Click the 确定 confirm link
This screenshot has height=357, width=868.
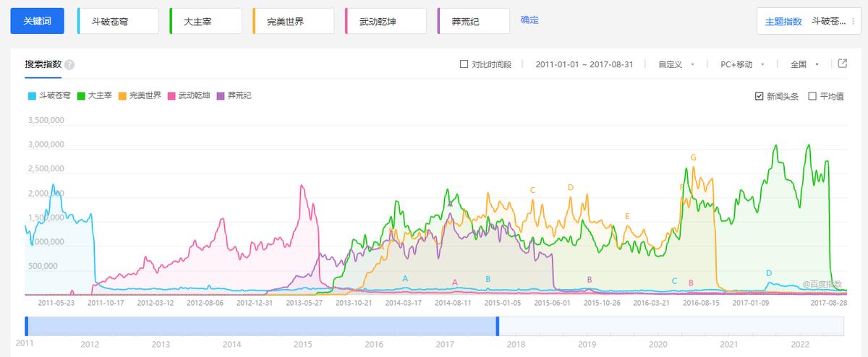click(529, 20)
